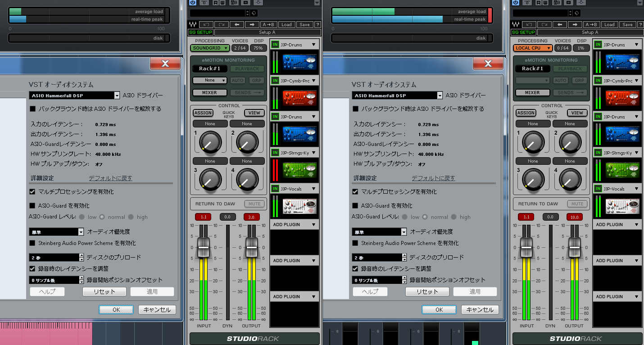The height and width of the screenshot is (345, 644).
Task: Click A/B compare icon above SoundGrid StudioRack
Action: 234,2
